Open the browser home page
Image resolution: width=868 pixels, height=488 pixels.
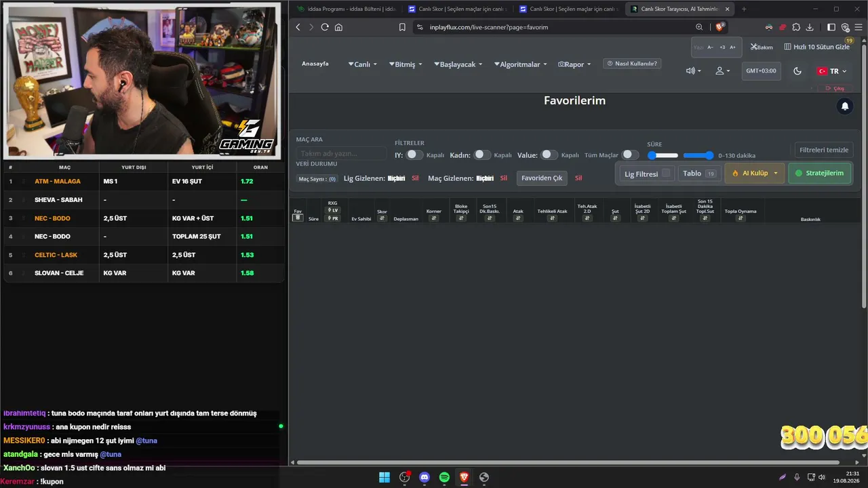[338, 27]
